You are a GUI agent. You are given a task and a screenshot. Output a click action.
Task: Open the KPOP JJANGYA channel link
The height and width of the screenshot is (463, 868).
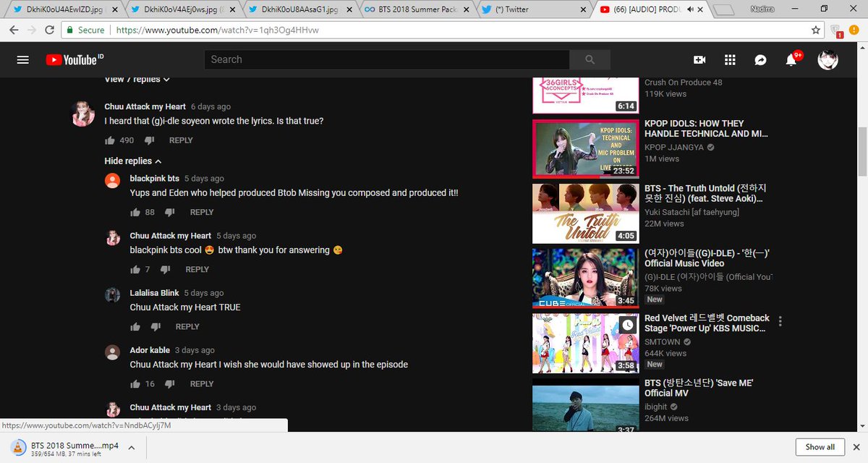click(x=674, y=147)
